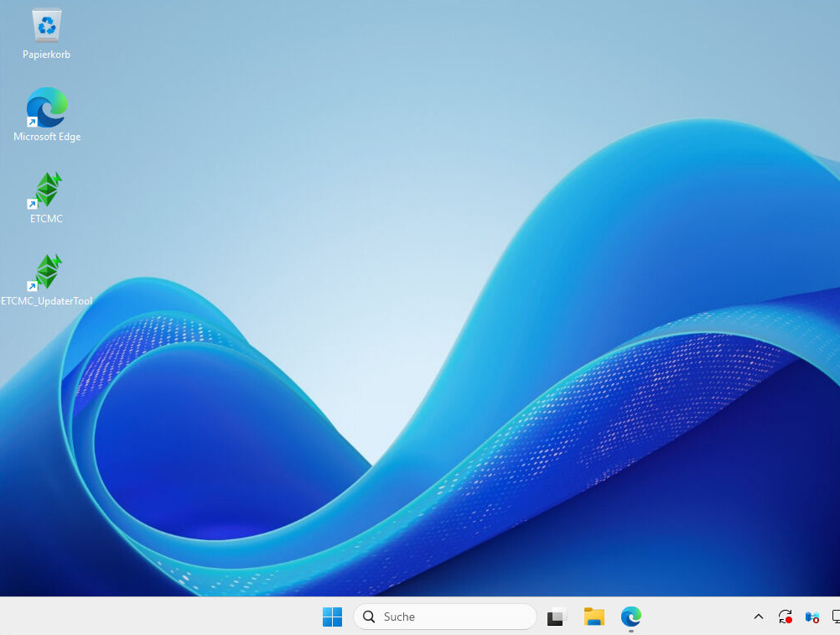
Task: Click an empty area of the taskbar
Action: [x=168, y=617]
